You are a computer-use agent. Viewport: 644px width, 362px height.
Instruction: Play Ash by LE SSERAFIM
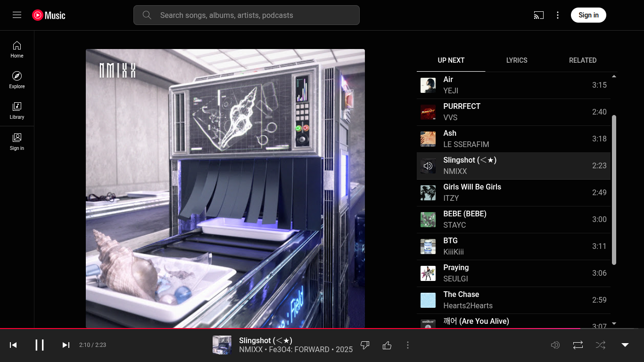513,139
